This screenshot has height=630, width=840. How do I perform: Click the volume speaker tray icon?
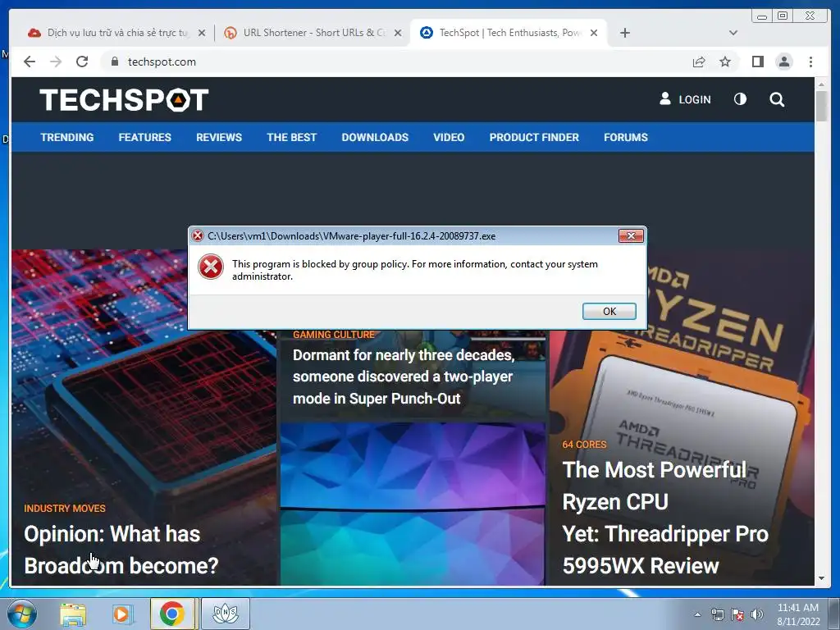[x=757, y=614]
